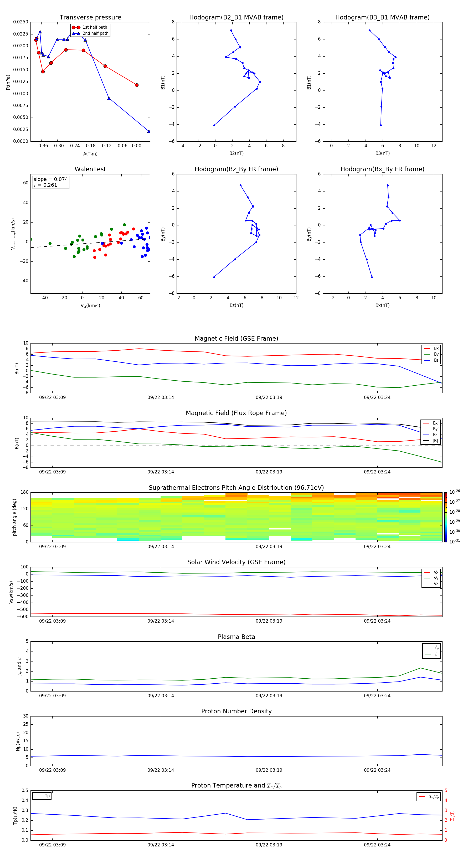Click the 'Tp(10^6K)' y-axis label

point(15,815)
